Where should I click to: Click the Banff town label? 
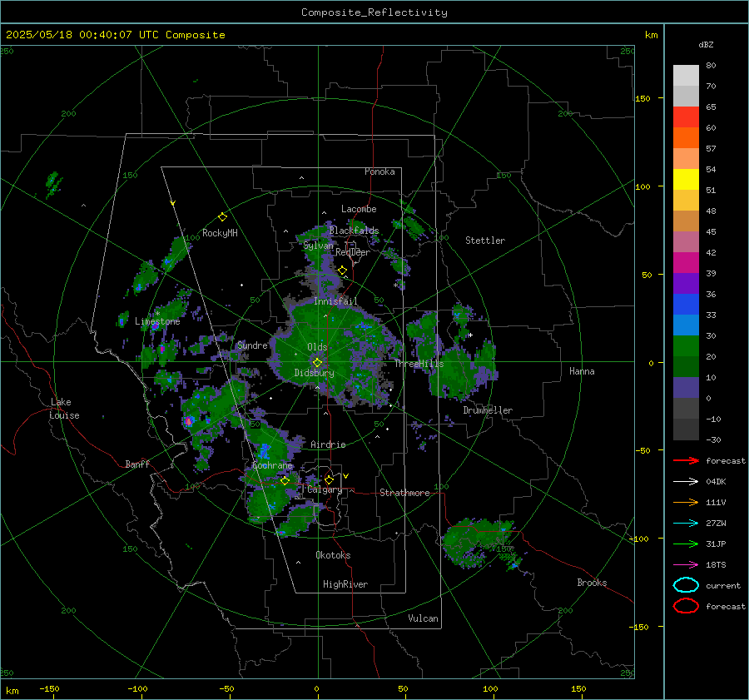click(137, 464)
